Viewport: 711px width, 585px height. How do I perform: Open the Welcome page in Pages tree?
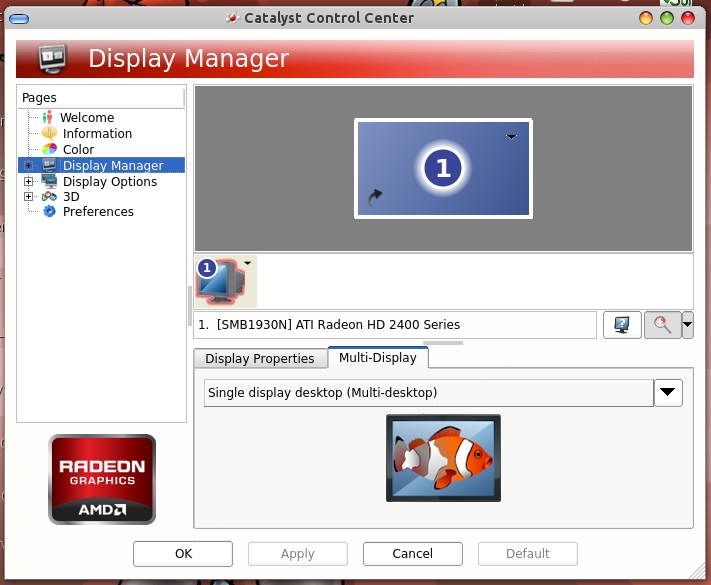87,117
